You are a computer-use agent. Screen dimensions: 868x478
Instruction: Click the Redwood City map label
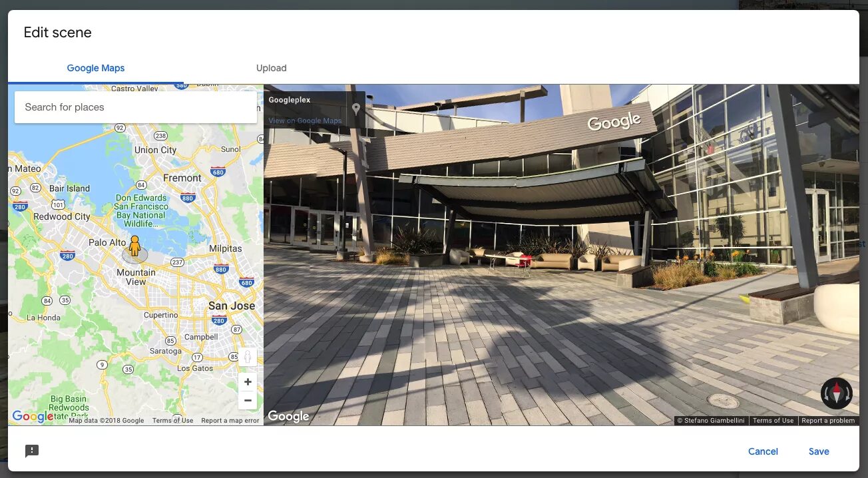[62, 216]
